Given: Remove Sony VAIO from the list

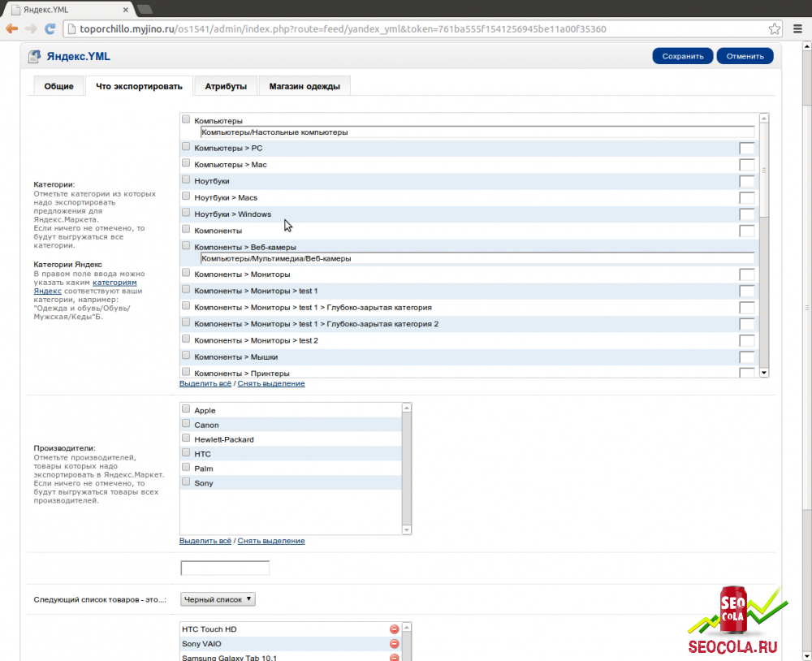Looking at the screenshot, I should (x=394, y=643).
